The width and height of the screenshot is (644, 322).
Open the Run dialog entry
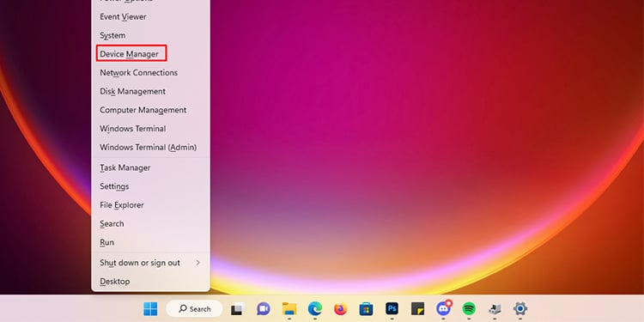point(151,242)
